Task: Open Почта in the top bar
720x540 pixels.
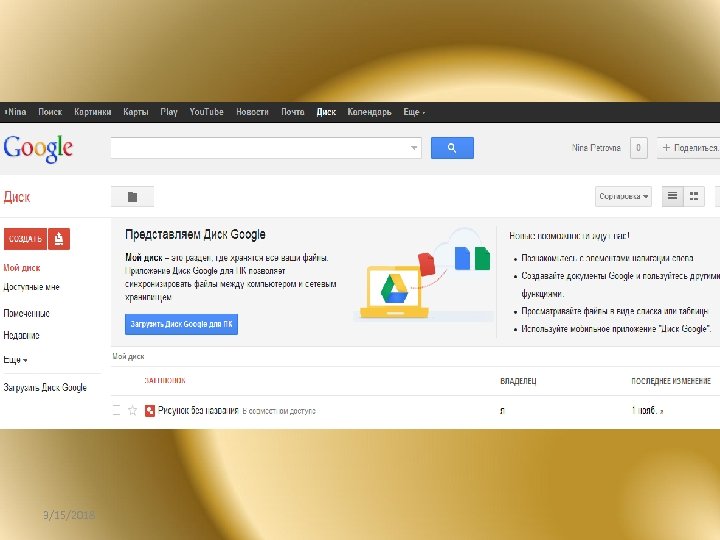Action: 292,112
